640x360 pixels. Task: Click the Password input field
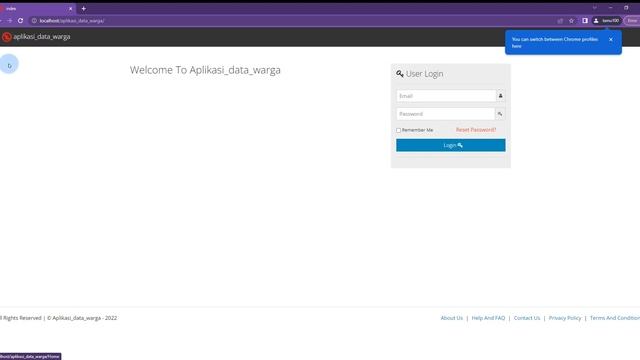pos(445,114)
